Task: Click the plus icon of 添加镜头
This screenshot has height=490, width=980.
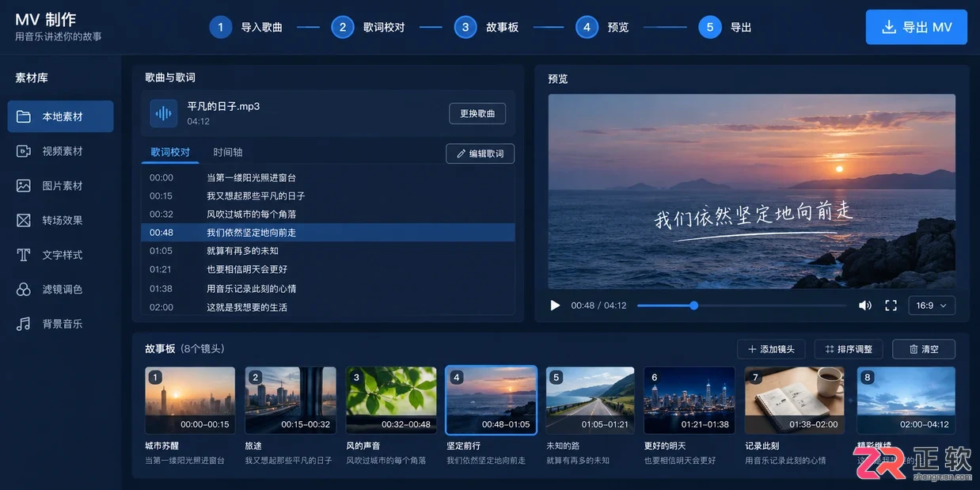Action: coord(751,349)
